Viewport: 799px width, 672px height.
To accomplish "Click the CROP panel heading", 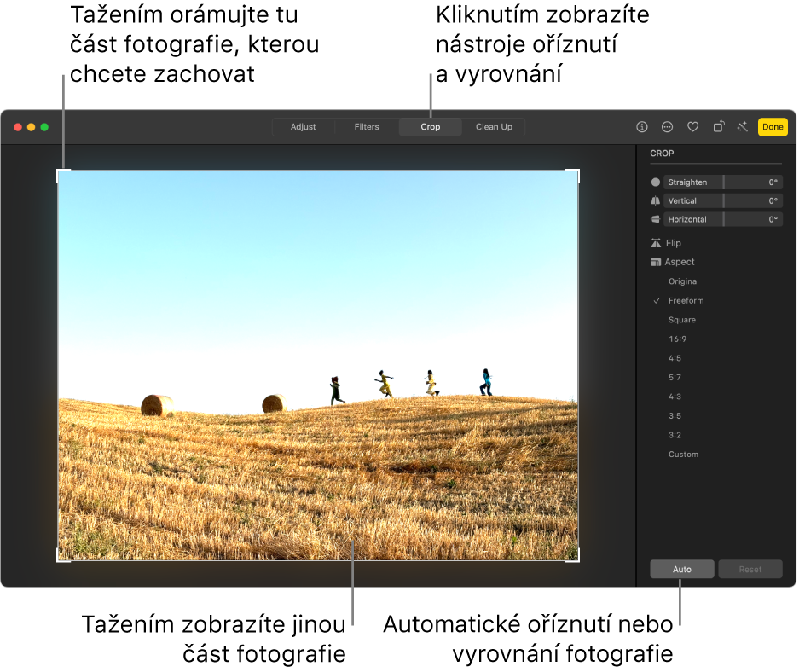I will point(662,154).
